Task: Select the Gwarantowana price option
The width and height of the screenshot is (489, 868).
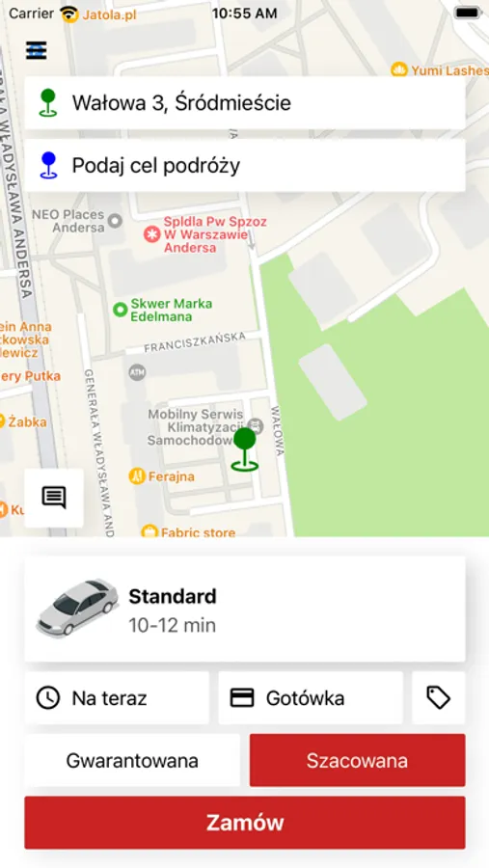Action: pos(132,760)
